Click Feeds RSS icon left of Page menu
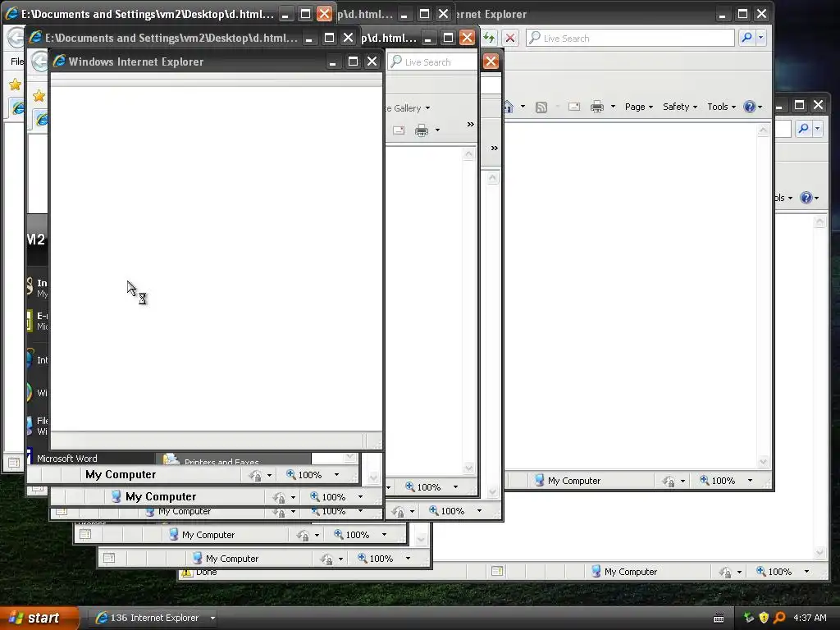The image size is (840, 630). [x=541, y=107]
